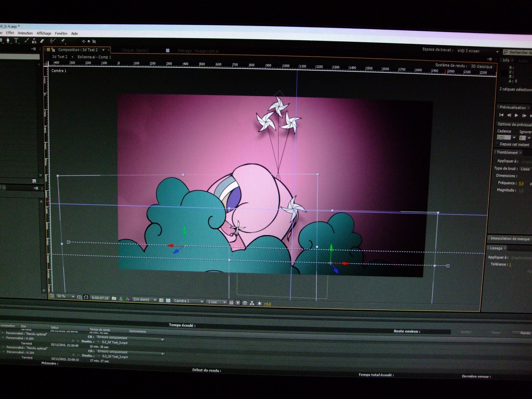Select the Eraser tool
Image resolution: width=532 pixels, height=399 pixels.
pos(42,41)
